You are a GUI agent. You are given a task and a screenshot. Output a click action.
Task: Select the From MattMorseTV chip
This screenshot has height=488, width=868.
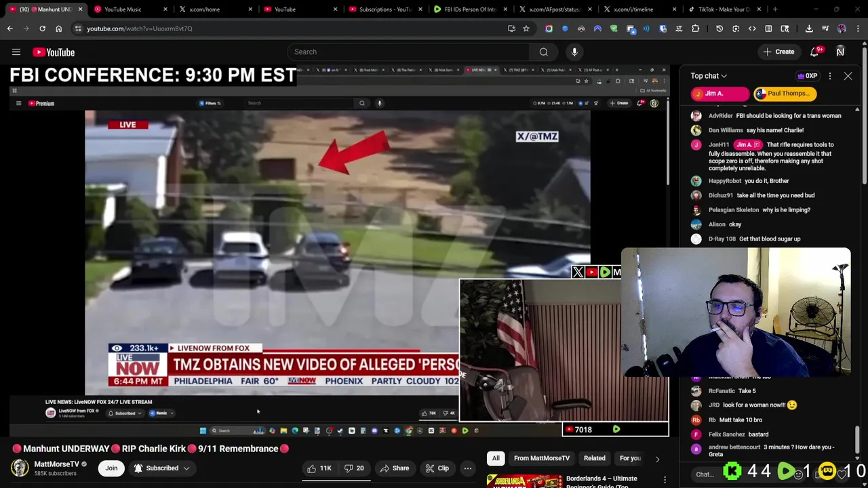[x=542, y=458]
